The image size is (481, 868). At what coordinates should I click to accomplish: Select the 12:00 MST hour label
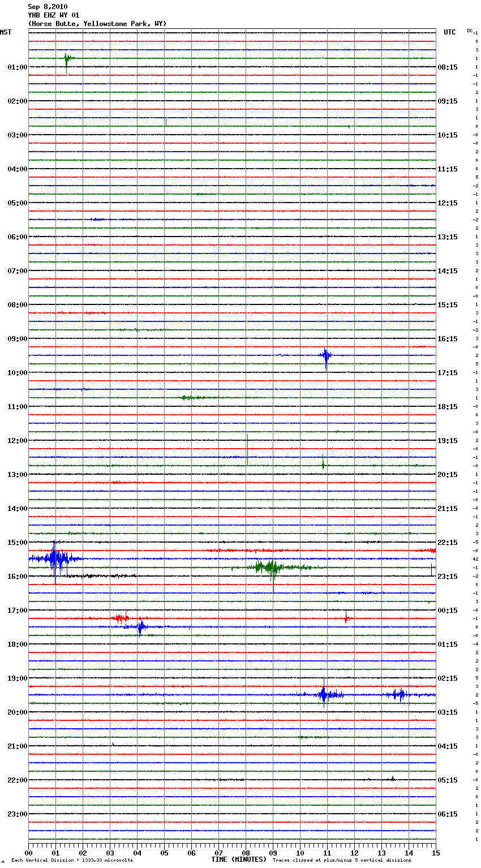coord(18,441)
